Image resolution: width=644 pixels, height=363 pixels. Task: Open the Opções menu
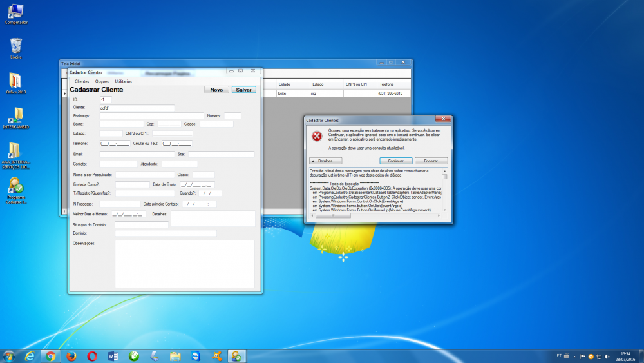click(x=102, y=81)
